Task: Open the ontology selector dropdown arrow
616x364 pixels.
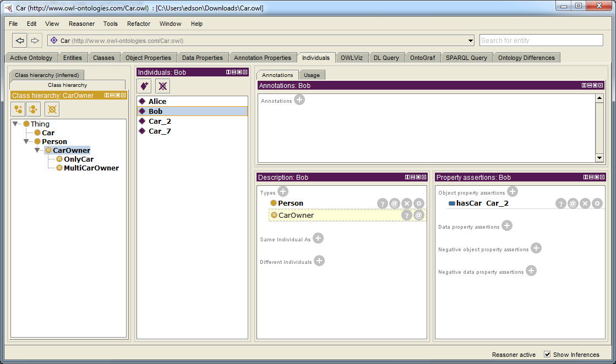Action: pyautogui.click(x=471, y=40)
